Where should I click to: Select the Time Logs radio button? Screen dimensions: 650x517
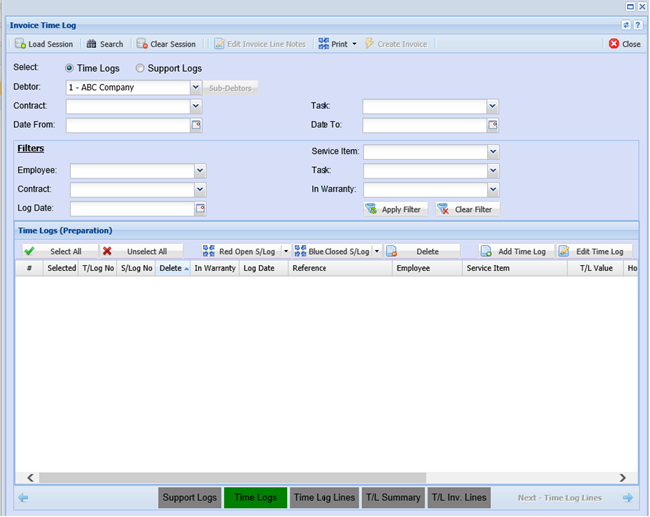(x=70, y=68)
